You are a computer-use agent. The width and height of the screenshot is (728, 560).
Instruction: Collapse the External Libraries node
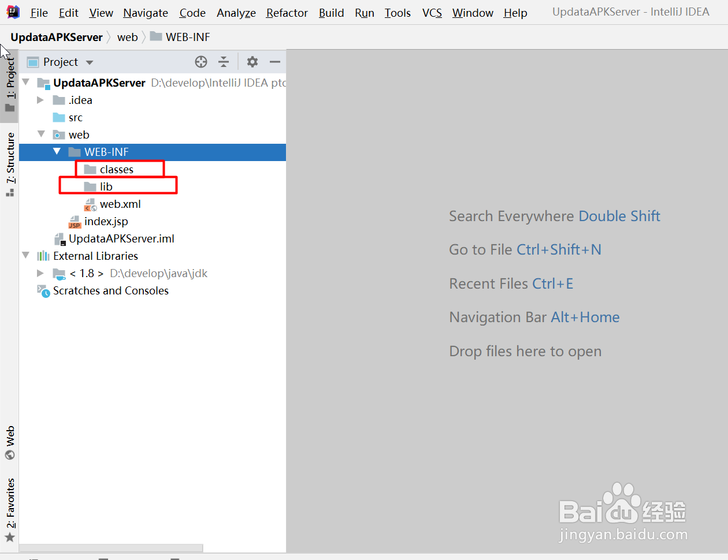(x=25, y=255)
